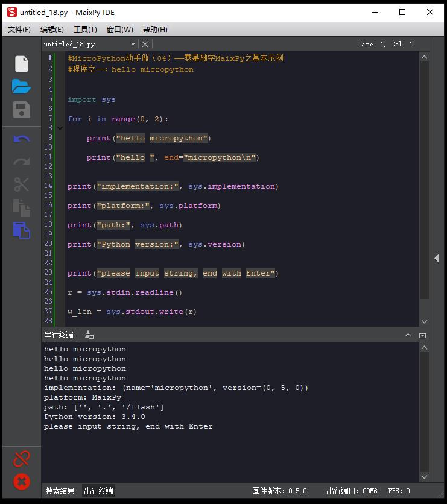This screenshot has width=447, height=504.
Task: Switch to the 串行终端 bottom tab
Action: click(98, 491)
